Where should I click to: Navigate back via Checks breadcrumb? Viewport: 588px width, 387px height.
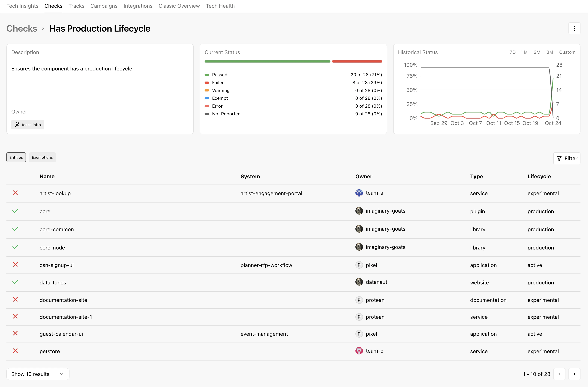point(22,28)
